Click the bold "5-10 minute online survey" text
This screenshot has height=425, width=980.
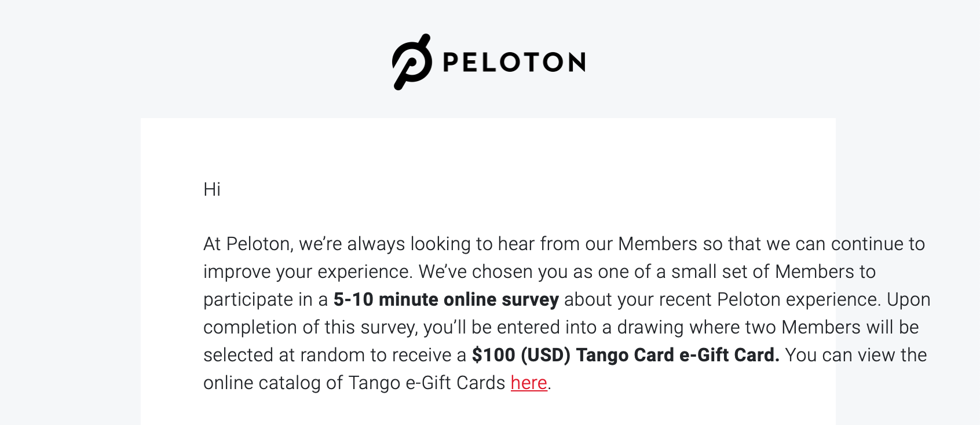coord(445,299)
